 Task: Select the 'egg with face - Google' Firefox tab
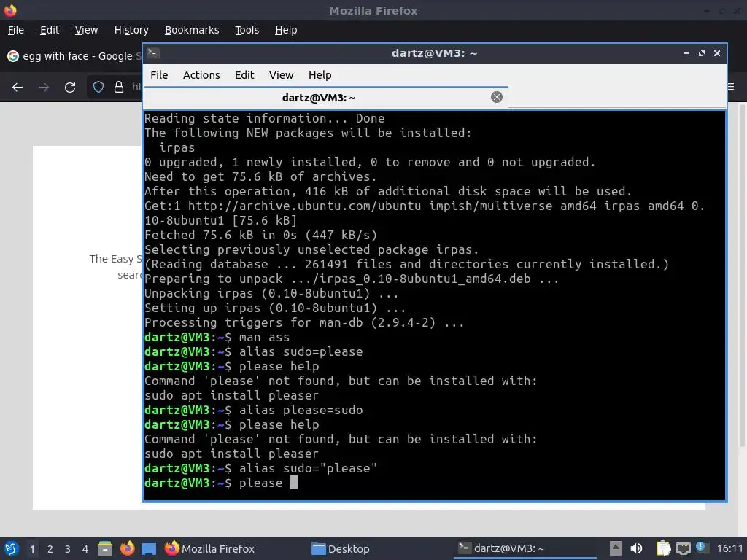(74, 56)
